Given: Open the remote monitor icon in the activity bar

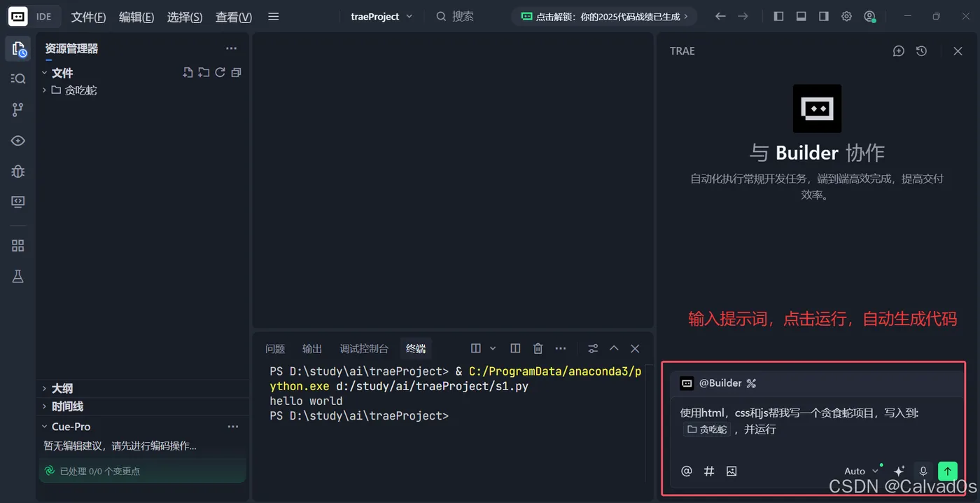Looking at the screenshot, I should (18, 202).
